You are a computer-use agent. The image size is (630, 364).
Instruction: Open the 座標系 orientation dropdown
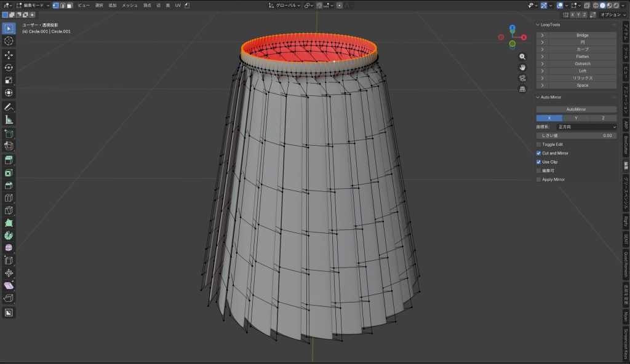[586, 127]
